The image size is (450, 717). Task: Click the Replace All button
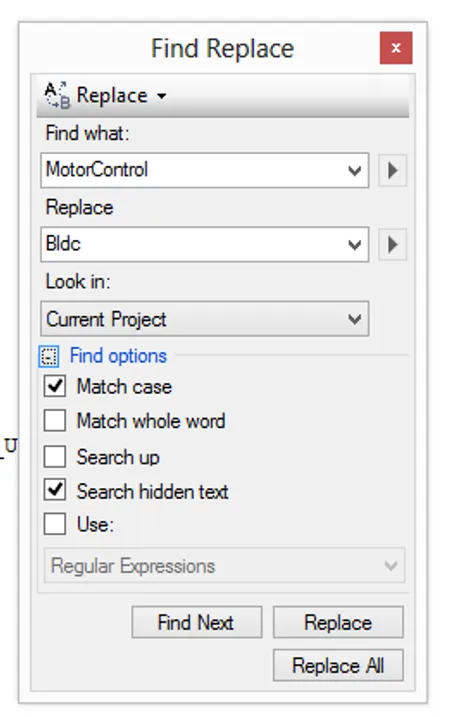(x=338, y=665)
